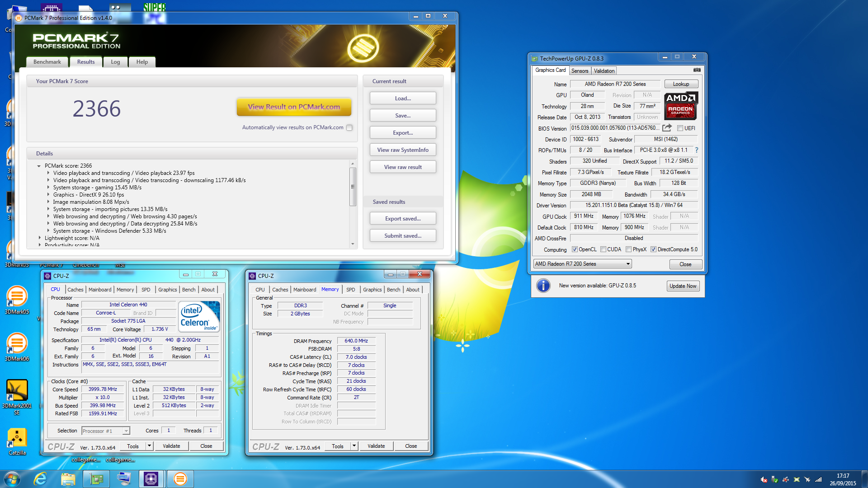The width and height of the screenshot is (868, 488).
Task: Click the BIOS Version value field
Action: tap(615, 128)
